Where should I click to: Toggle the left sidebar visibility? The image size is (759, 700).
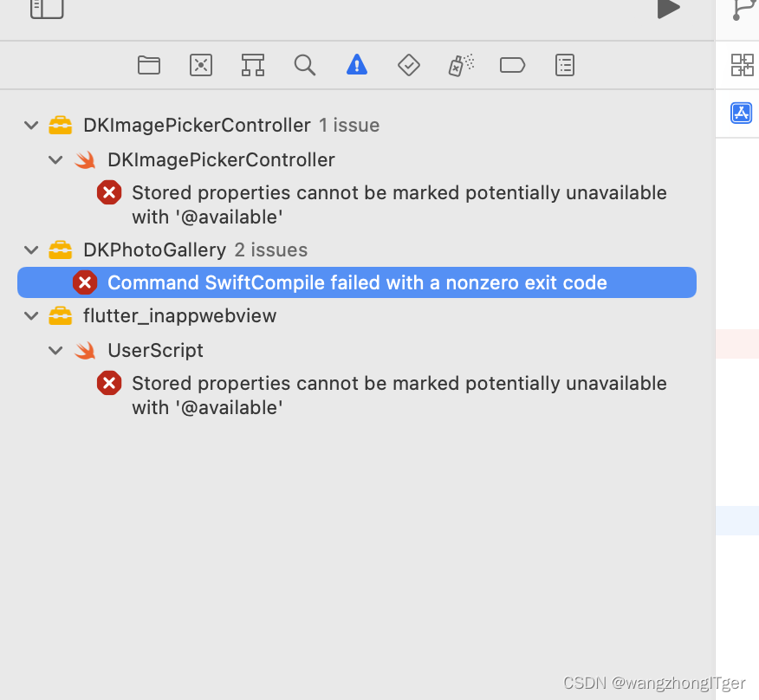click(47, 10)
